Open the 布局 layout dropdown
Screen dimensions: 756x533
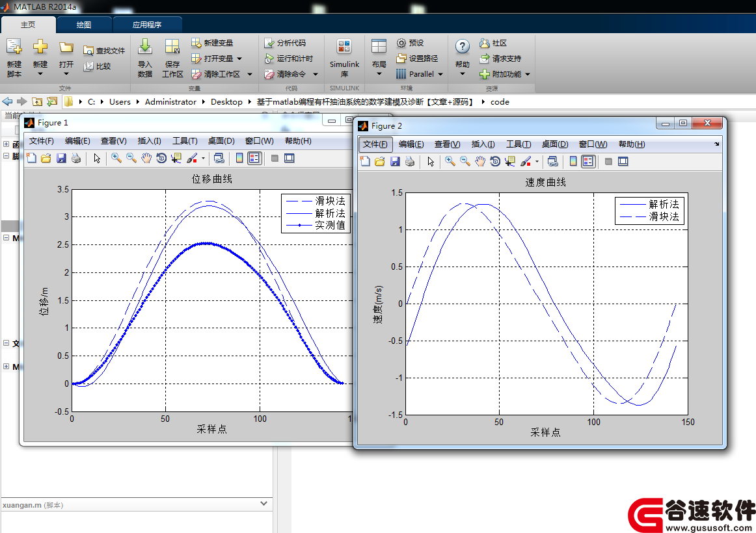pyautogui.click(x=379, y=58)
